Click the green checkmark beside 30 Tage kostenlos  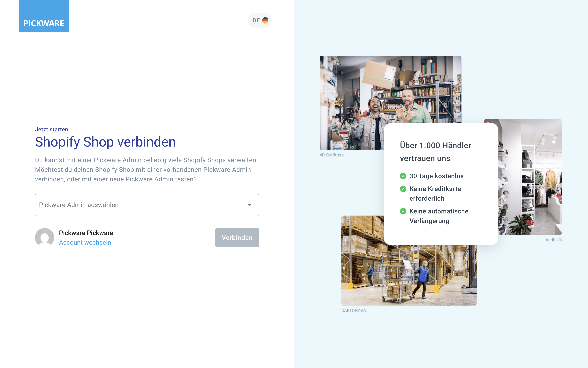click(403, 176)
